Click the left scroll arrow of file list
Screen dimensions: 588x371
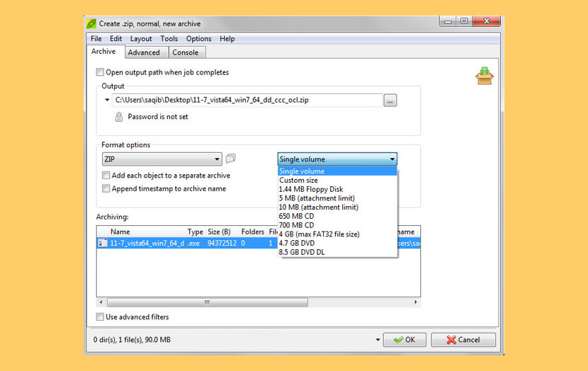point(101,302)
